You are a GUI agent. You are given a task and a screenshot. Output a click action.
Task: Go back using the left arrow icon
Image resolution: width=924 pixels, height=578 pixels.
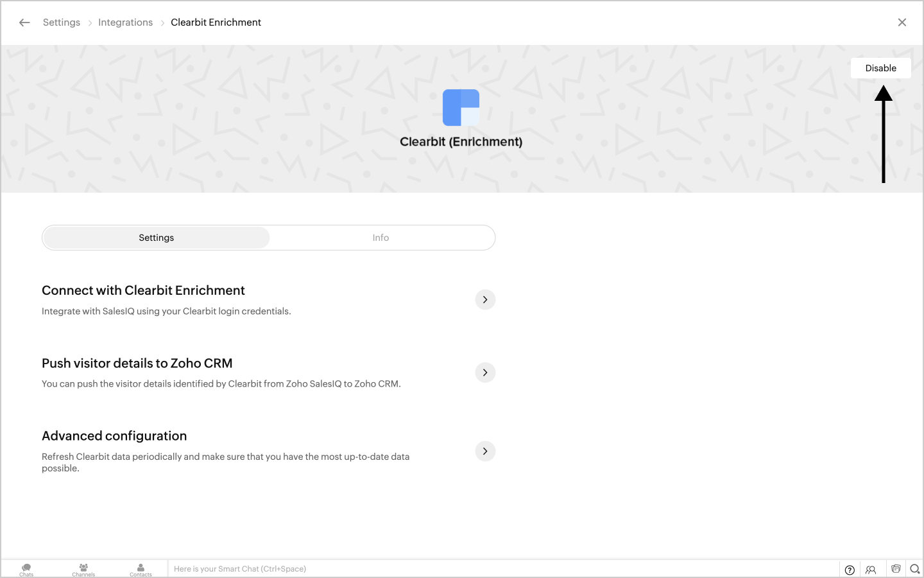[x=24, y=22]
